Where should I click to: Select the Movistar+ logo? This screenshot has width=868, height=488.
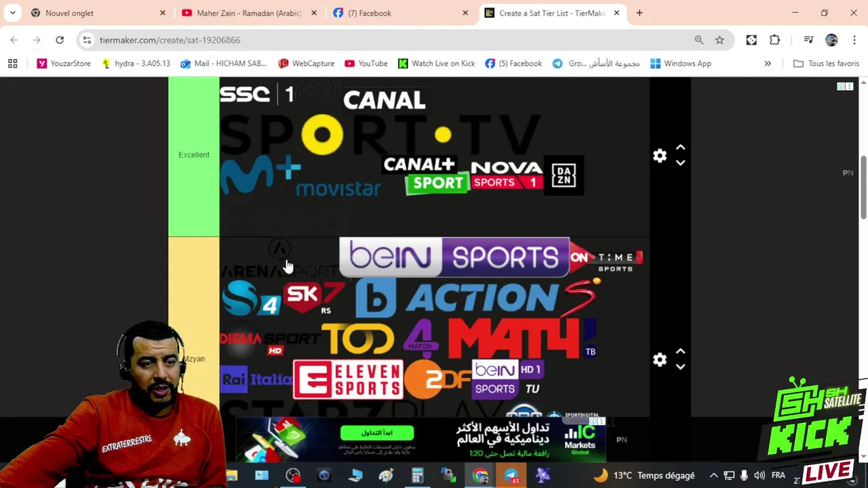pyautogui.click(x=300, y=177)
